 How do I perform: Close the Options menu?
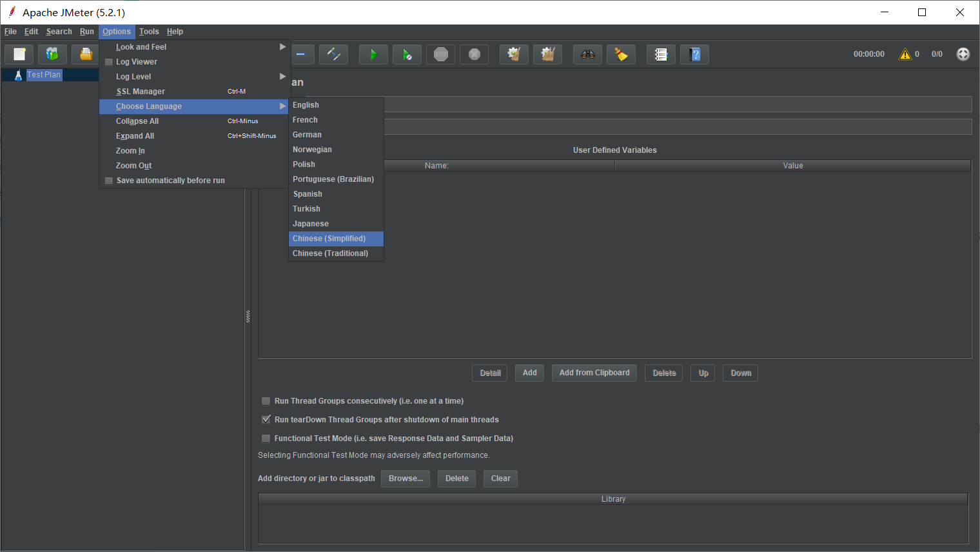[117, 32]
